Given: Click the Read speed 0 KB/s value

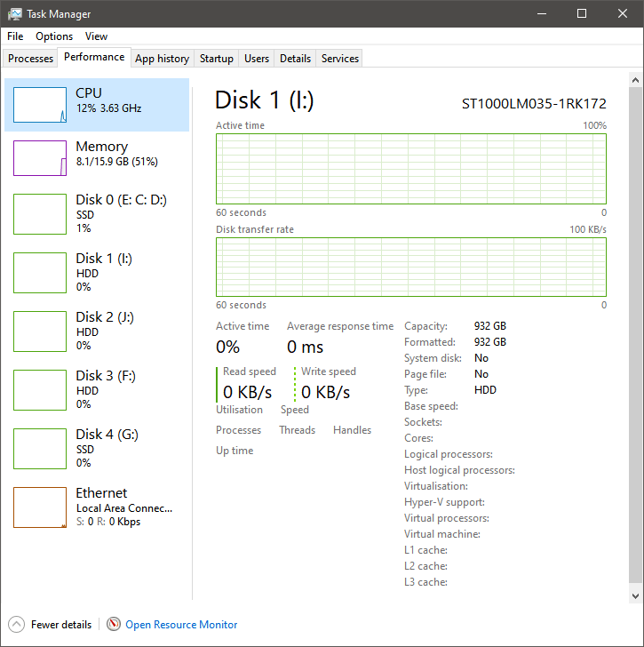Looking at the screenshot, I should click(247, 392).
